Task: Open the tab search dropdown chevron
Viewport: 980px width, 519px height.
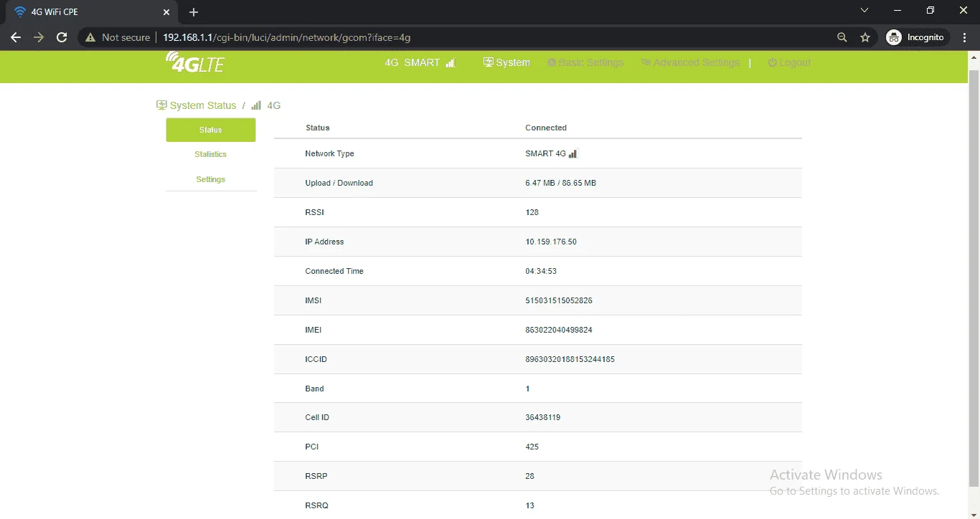Action: [x=864, y=10]
